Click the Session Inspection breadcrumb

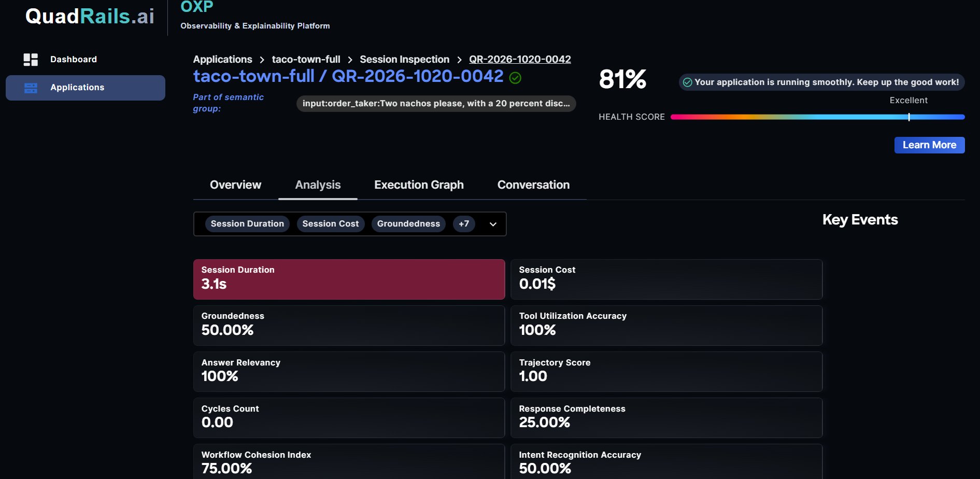[x=404, y=60]
